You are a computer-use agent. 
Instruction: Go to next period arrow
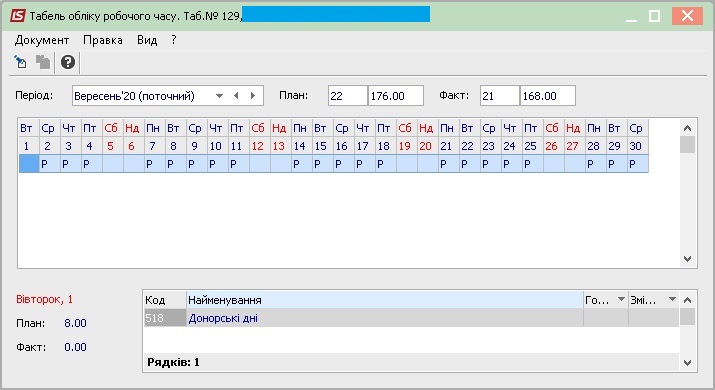coord(253,96)
